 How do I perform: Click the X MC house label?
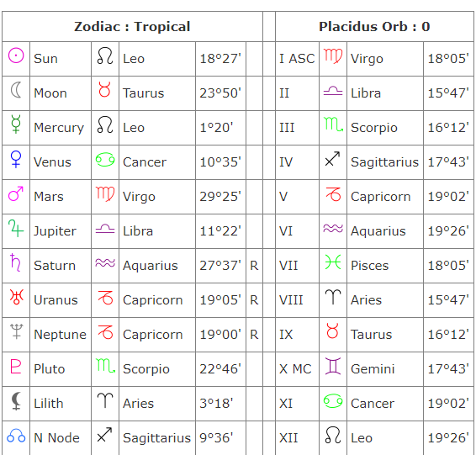tap(295, 369)
